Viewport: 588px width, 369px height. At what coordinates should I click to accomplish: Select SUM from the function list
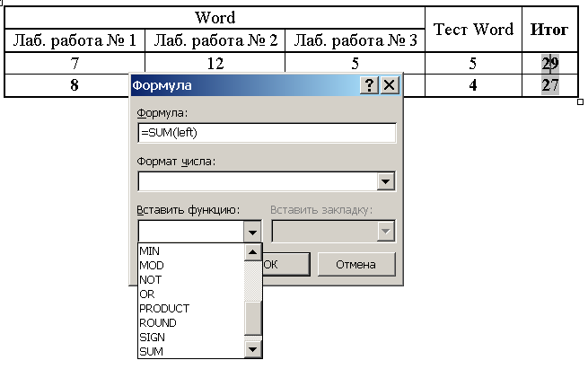click(x=191, y=351)
